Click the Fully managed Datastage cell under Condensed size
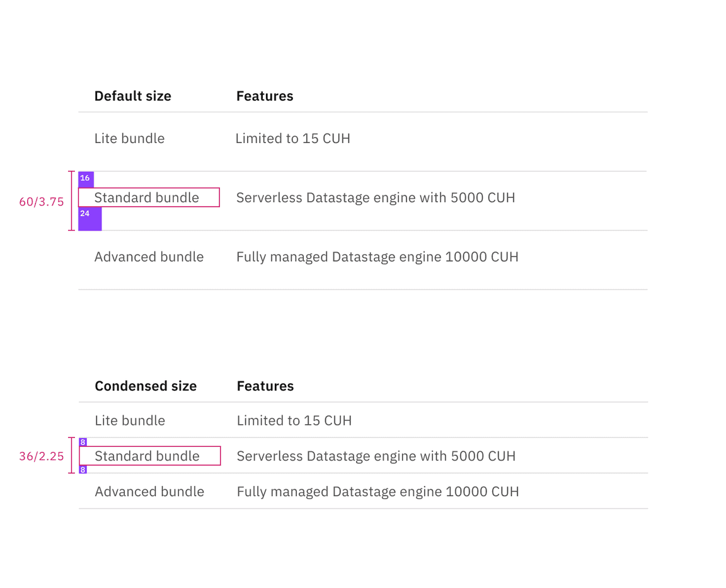 click(377, 492)
